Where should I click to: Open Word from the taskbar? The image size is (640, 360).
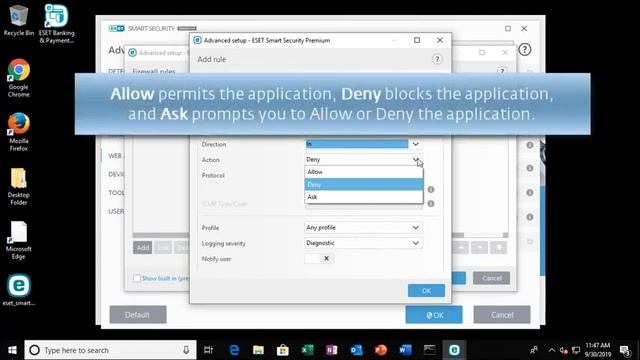pos(405,350)
